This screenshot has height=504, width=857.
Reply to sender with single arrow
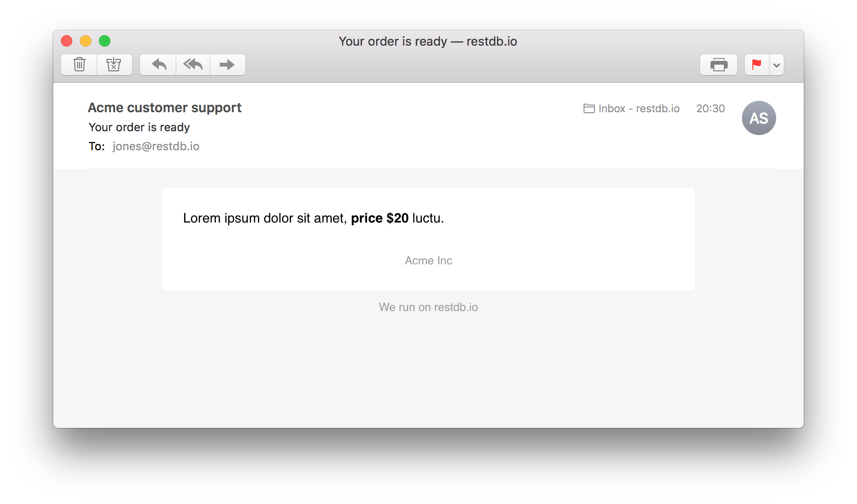pos(158,65)
